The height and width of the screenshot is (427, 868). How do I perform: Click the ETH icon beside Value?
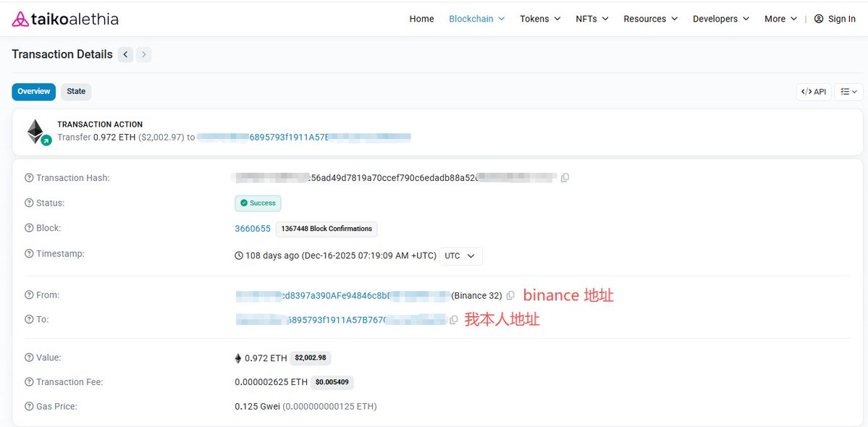click(238, 358)
